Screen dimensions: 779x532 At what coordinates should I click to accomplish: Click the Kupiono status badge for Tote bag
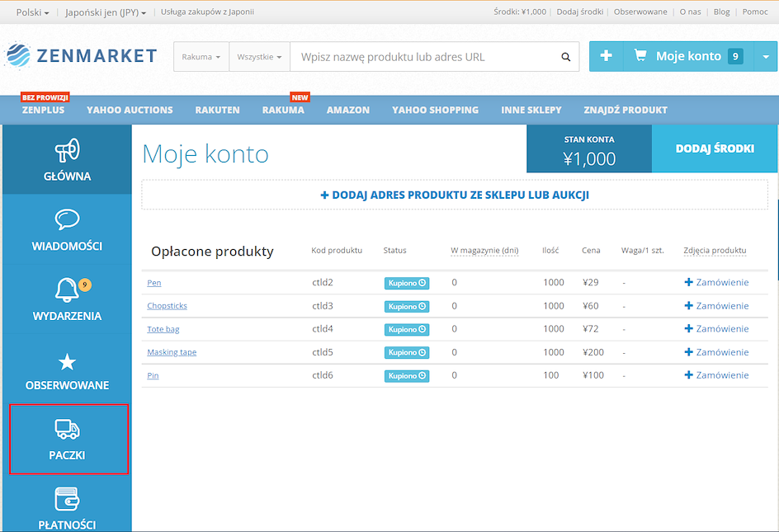(406, 329)
